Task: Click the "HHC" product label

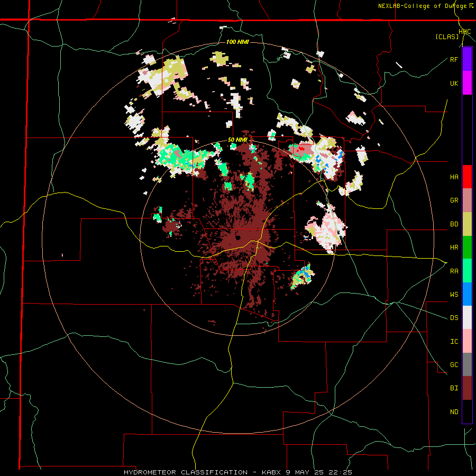Action: click(x=464, y=32)
